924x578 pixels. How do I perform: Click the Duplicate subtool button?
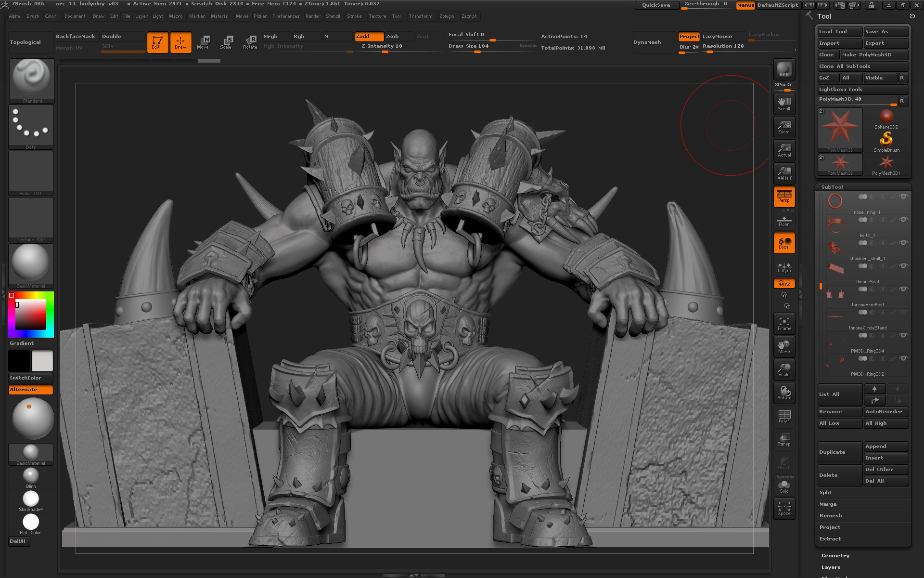pos(840,452)
